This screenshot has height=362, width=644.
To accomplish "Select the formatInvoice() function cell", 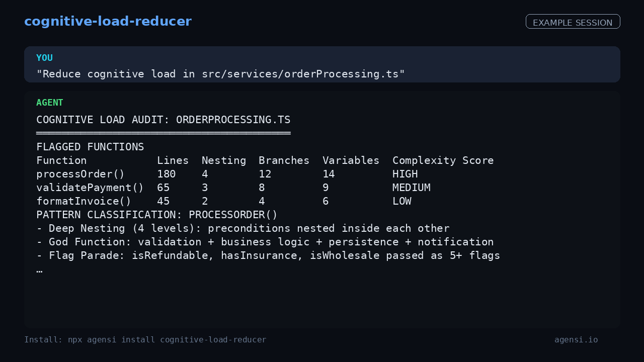I will (x=84, y=201).
